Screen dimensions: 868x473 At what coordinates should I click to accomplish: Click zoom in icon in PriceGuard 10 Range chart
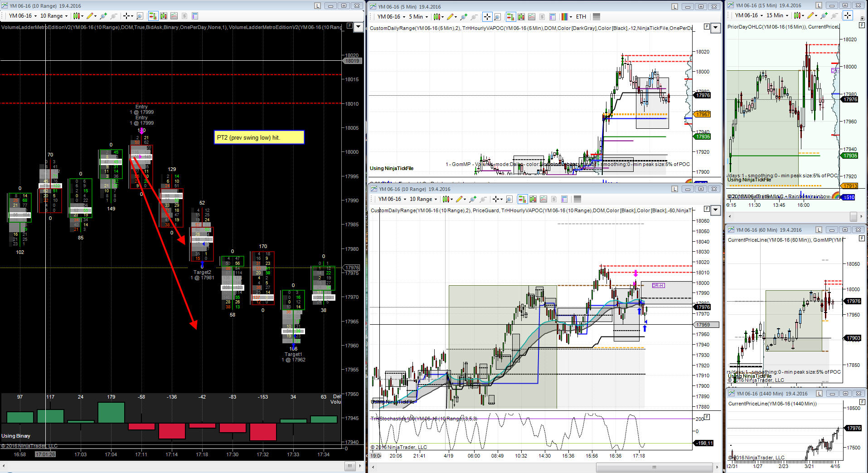click(x=473, y=199)
